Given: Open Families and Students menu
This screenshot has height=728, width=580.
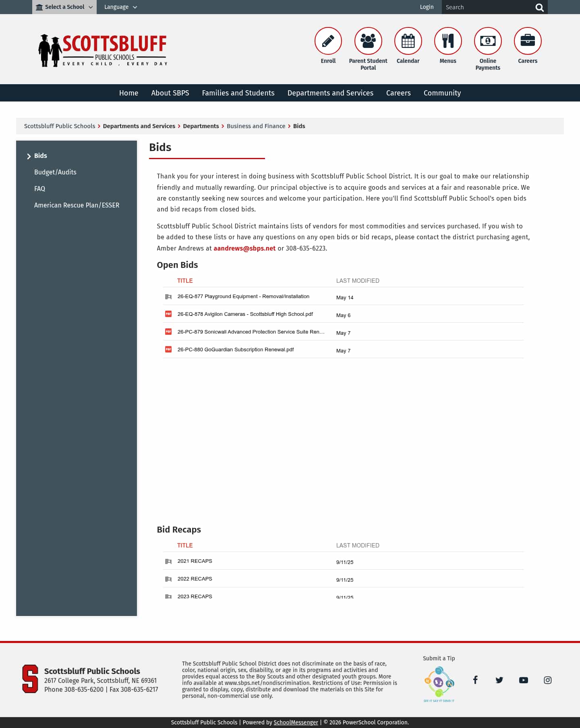Looking at the screenshot, I should 238,93.
